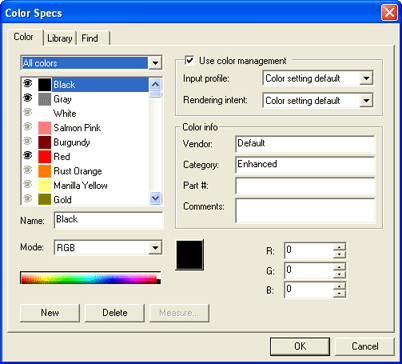Toggle eye icon next to Red
This screenshot has height=364, width=402.
[28, 155]
